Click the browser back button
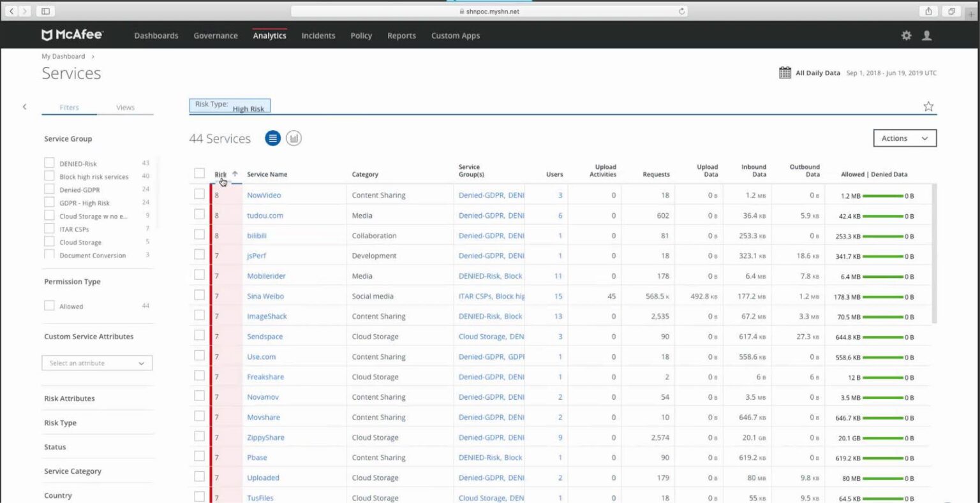The width and height of the screenshot is (980, 503). point(11,11)
